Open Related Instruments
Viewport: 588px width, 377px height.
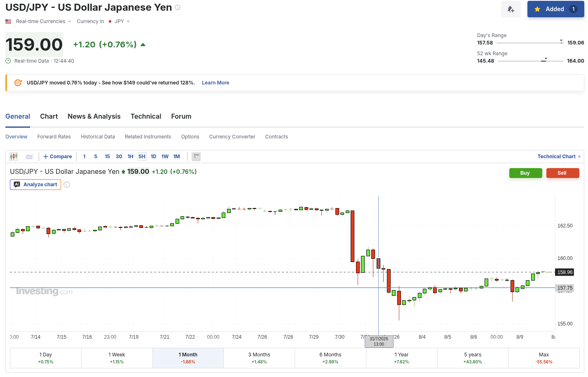point(148,137)
